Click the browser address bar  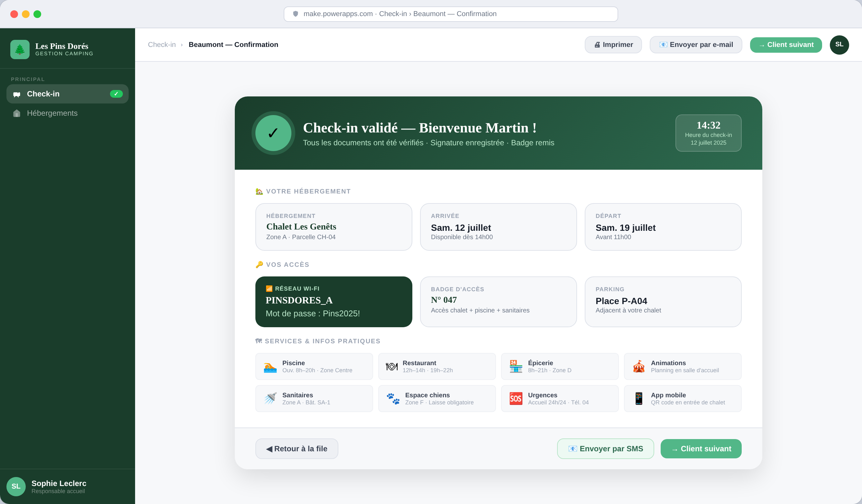point(451,14)
